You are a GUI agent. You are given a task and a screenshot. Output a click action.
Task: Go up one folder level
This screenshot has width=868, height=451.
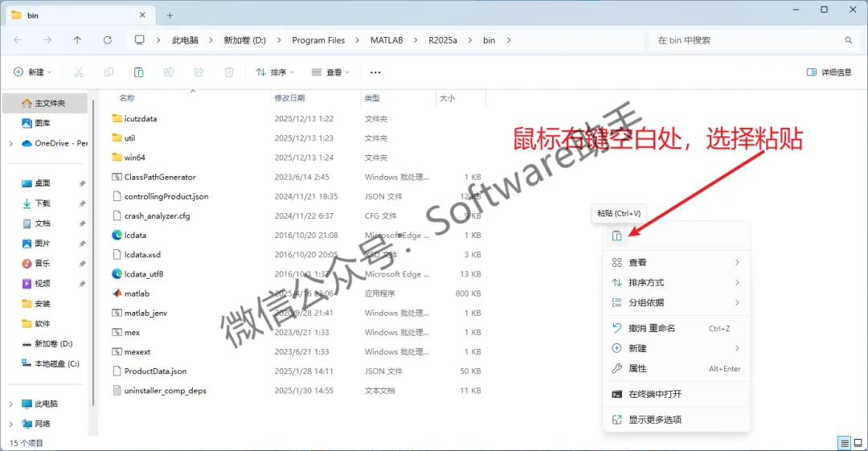77,40
